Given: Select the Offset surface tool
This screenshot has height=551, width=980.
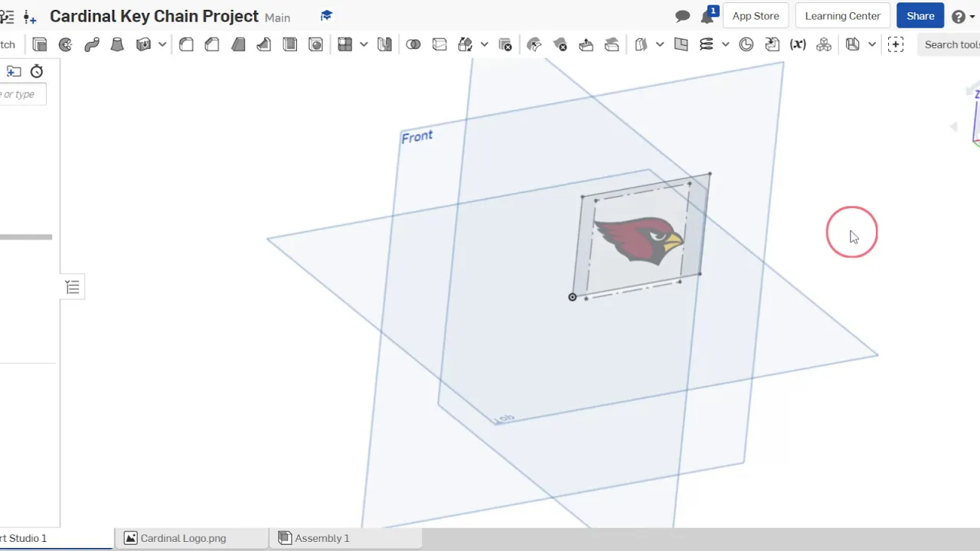Looking at the screenshot, I should (642, 44).
